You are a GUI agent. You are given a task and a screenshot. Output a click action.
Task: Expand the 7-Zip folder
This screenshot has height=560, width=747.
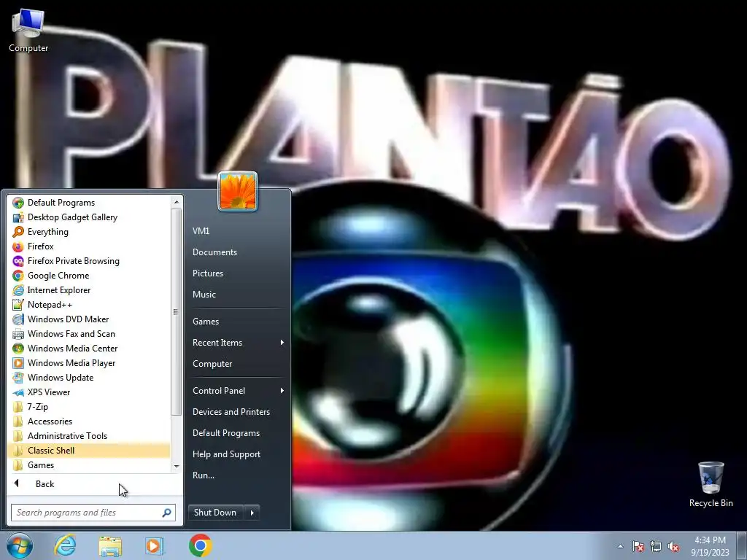pos(88,407)
